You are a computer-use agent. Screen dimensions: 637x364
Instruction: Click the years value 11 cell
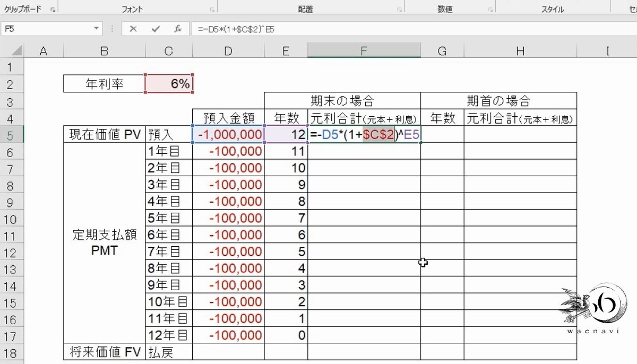(286, 151)
